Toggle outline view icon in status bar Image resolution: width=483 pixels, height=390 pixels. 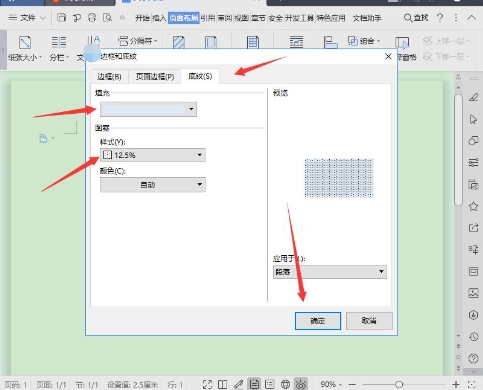pos(269,384)
